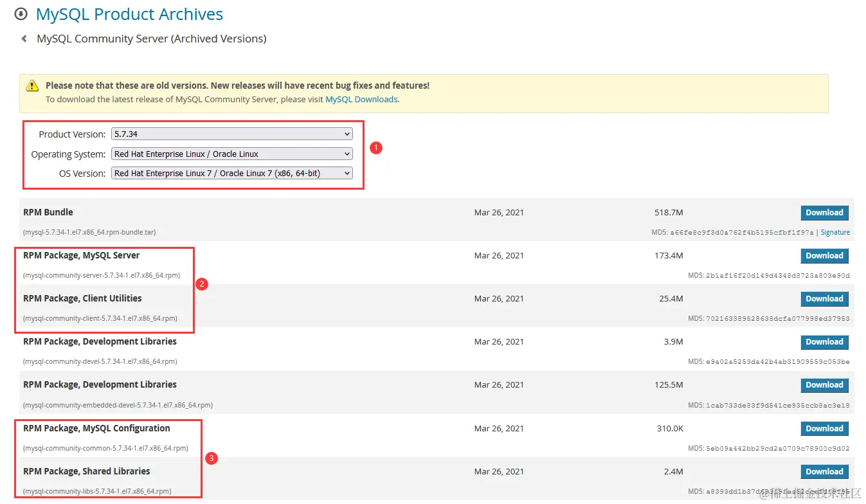Click the RPM Package, Shared Libraries title
Image resolution: width=866 pixels, height=504 pixels.
click(x=87, y=471)
